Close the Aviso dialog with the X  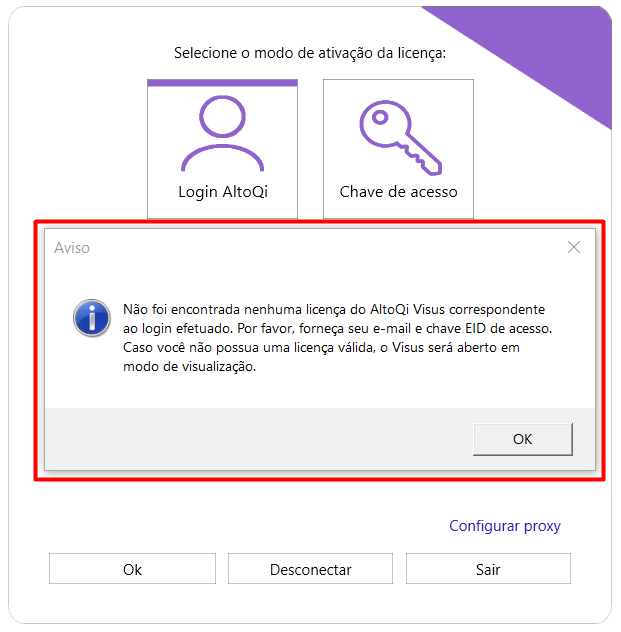point(573,247)
